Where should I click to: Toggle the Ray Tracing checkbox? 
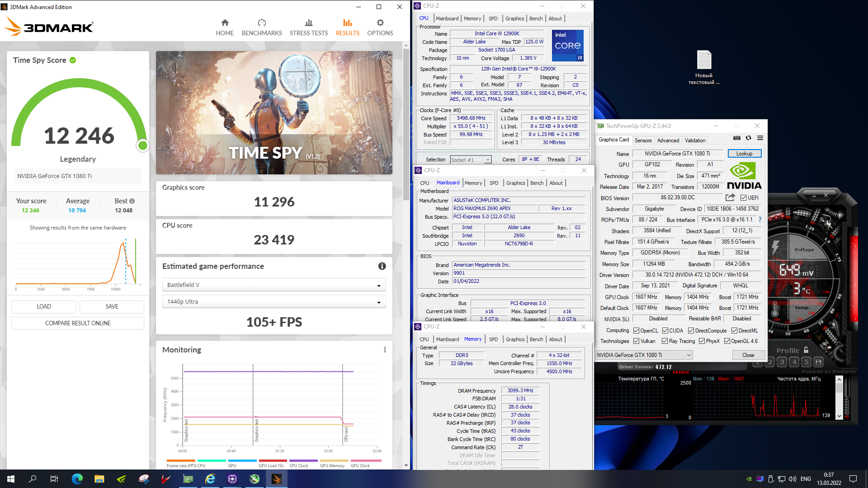click(665, 341)
